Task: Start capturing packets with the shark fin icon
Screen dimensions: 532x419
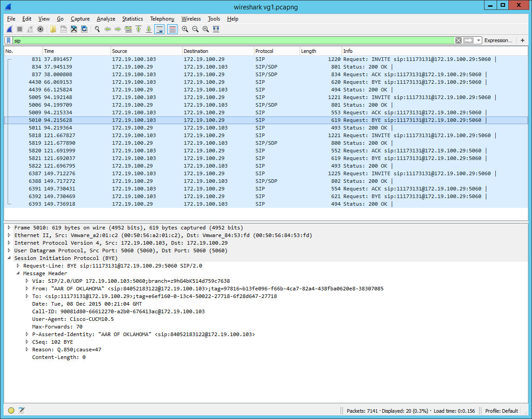Action: 9,29
